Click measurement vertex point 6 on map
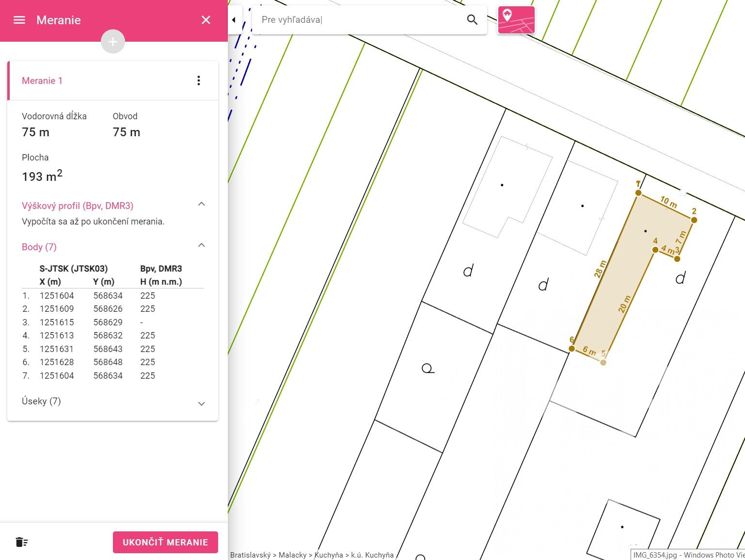 click(572, 349)
